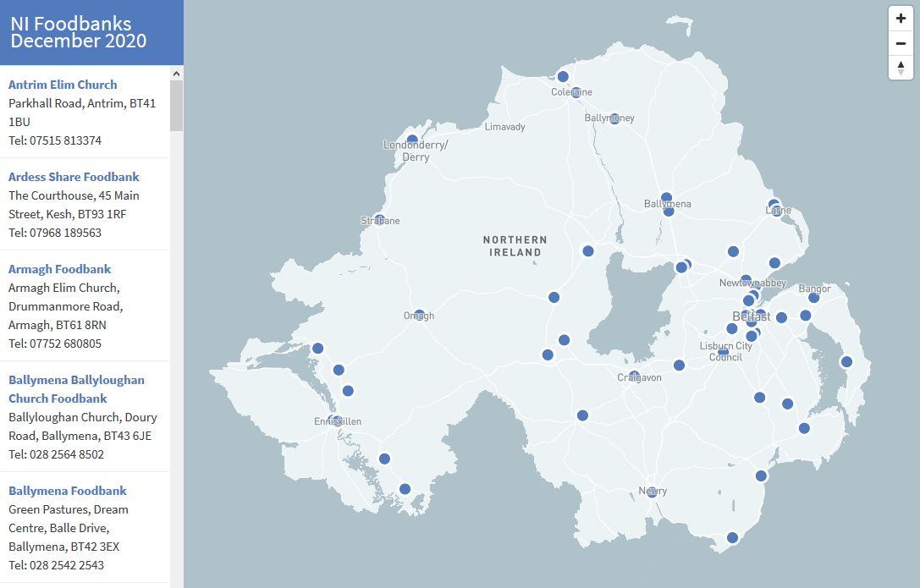Screen dimensions: 920x588
Task: Select the foodbank marker at Omagh
Action: [x=419, y=316]
